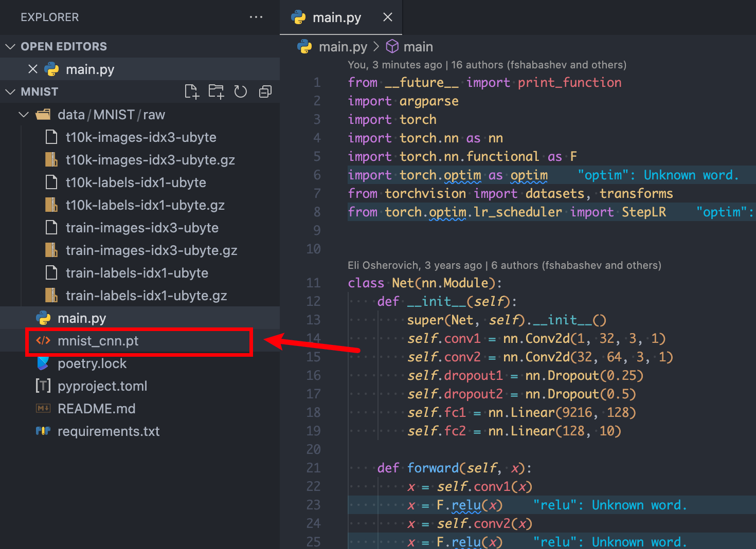Image resolution: width=756 pixels, height=549 pixels.
Task: Collapse the data/MNIST/raw folder
Action: coord(24,115)
